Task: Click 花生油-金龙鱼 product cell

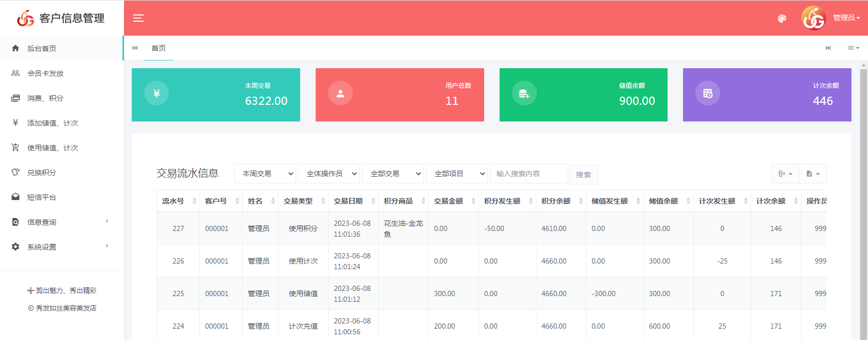Action: (404, 228)
